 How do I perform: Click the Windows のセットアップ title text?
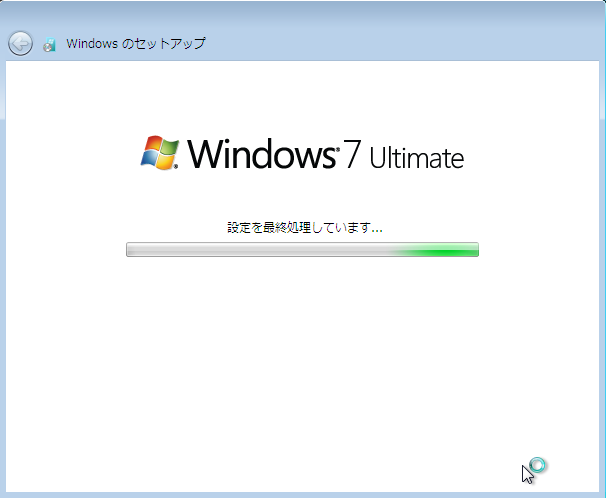pyautogui.click(x=136, y=43)
